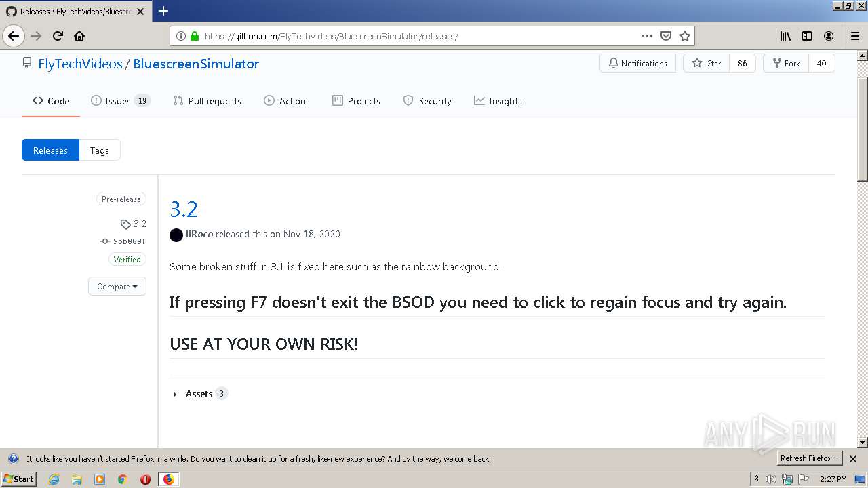Open the Firefox home page icon
868x488 pixels.
[79, 36]
